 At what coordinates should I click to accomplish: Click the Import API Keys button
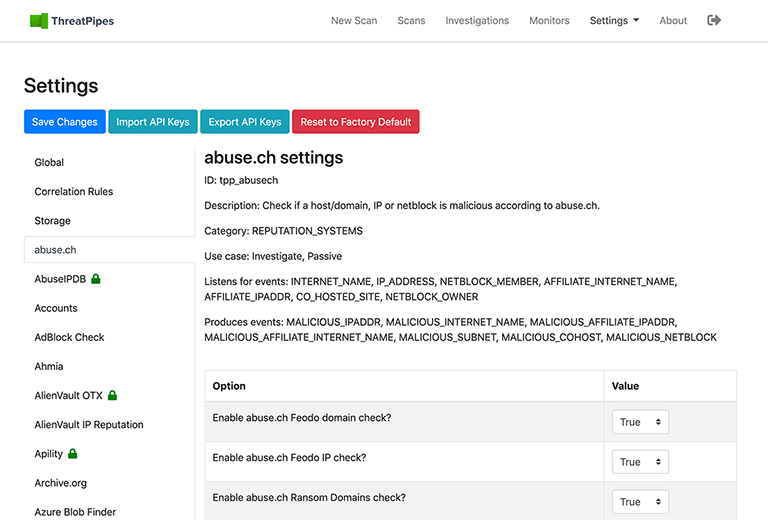pyautogui.click(x=153, y=122)
